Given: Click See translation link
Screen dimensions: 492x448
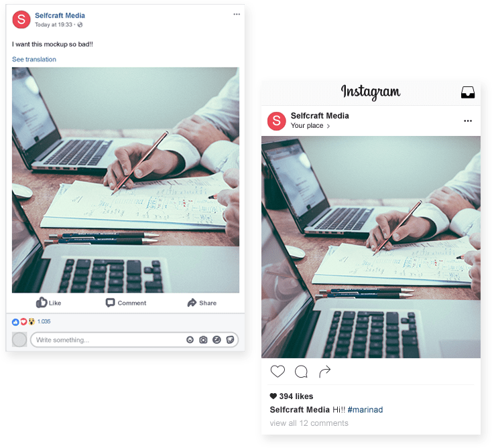Looking at the screenshot, I should point(34,59).
